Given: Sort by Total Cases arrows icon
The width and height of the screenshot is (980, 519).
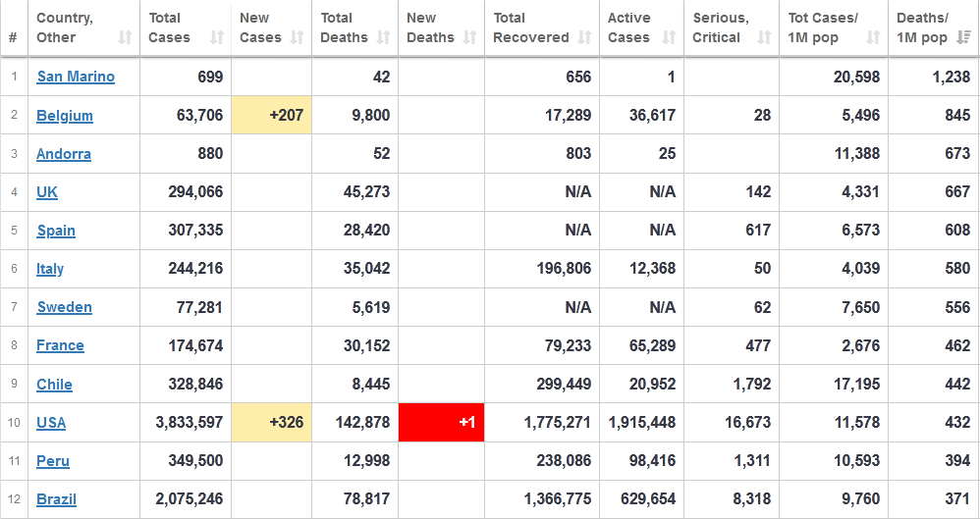Looking at the screenshot, I should [x=216, y=37].
